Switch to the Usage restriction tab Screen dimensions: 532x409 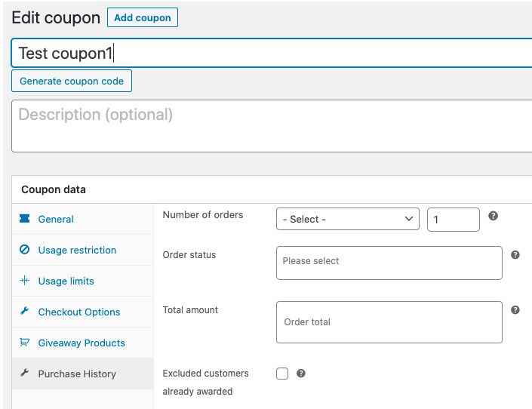tap(77, 250)
